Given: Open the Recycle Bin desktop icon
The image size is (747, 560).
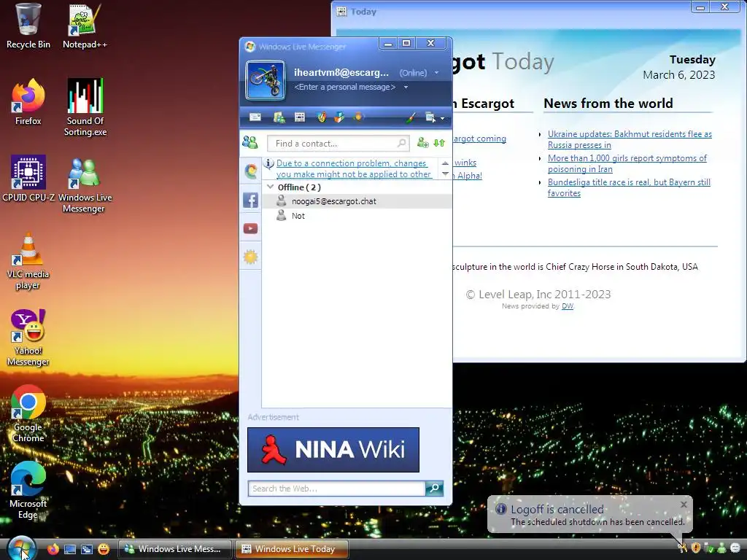Looking at the screenshot, I should coord(28,26).
